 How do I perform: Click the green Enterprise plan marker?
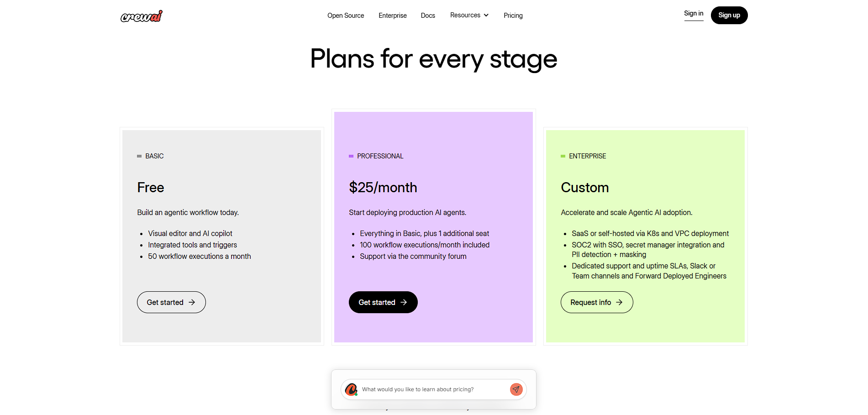tap(563, 156)
